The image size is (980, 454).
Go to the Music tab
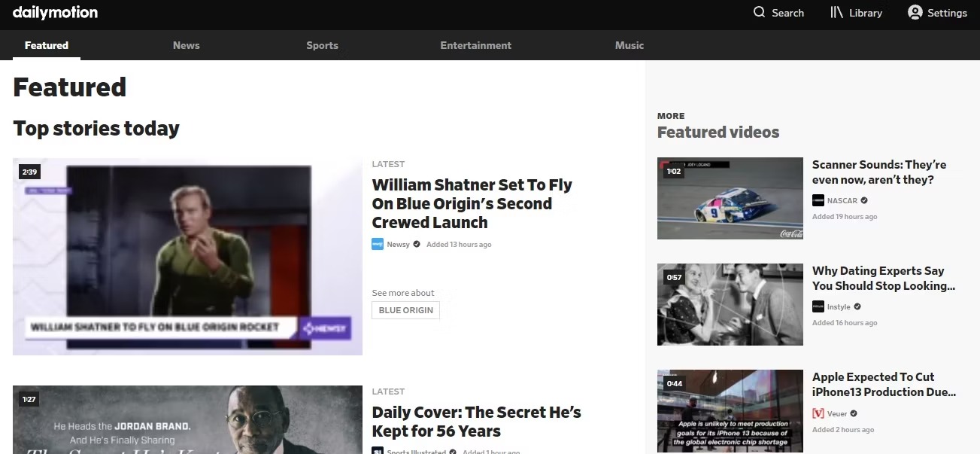pyautogui.click(x=630, y=45)
